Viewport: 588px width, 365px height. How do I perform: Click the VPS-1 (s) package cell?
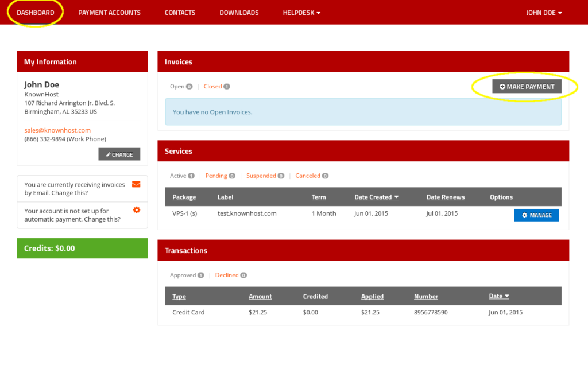tap(184, 213)
